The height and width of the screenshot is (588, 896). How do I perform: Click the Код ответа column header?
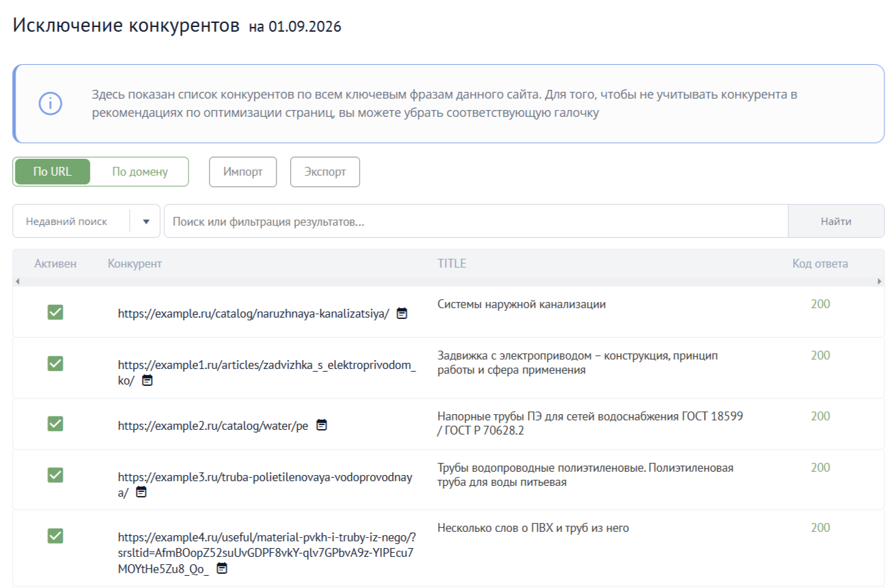coord(820,264)
